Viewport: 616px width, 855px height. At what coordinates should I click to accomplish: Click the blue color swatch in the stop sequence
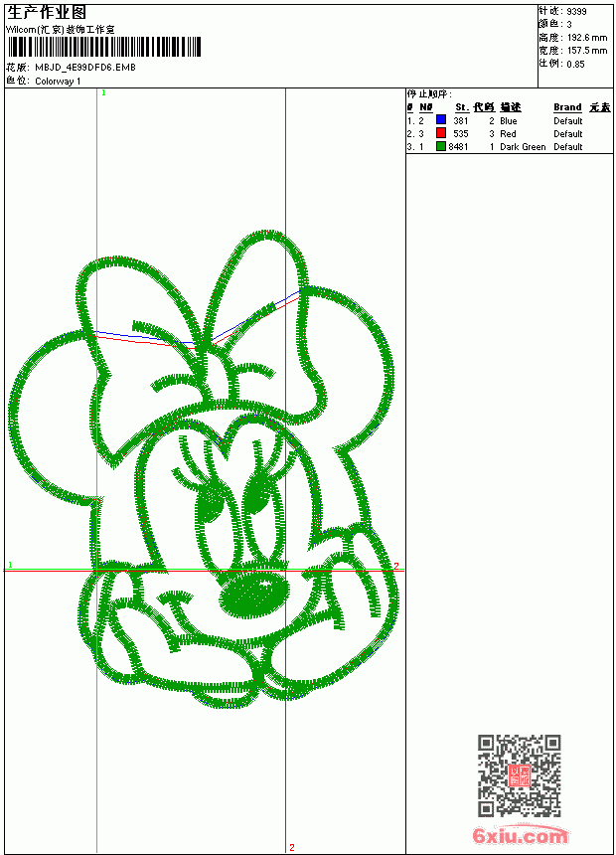(x=441, y=120)
